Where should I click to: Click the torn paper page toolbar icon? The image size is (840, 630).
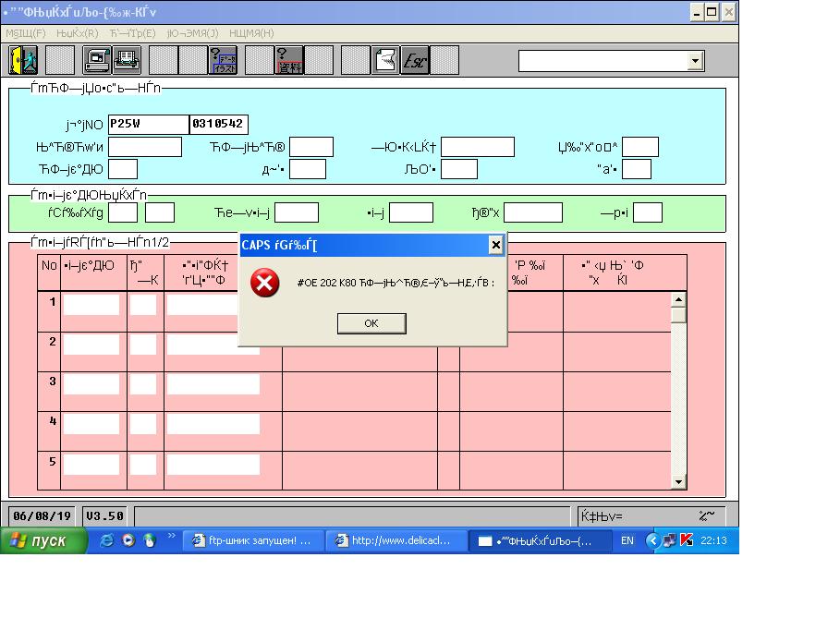tap(385, 60)
